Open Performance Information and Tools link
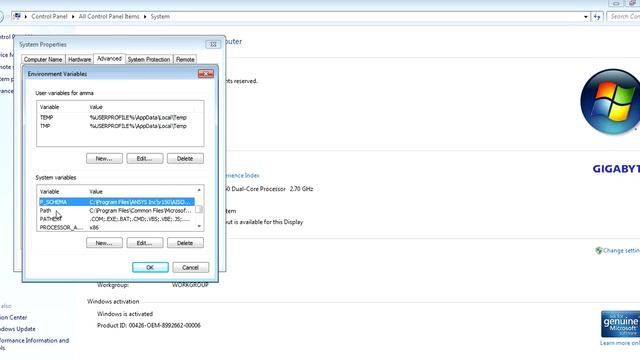The image size is (640, 360). coord(34,344)
